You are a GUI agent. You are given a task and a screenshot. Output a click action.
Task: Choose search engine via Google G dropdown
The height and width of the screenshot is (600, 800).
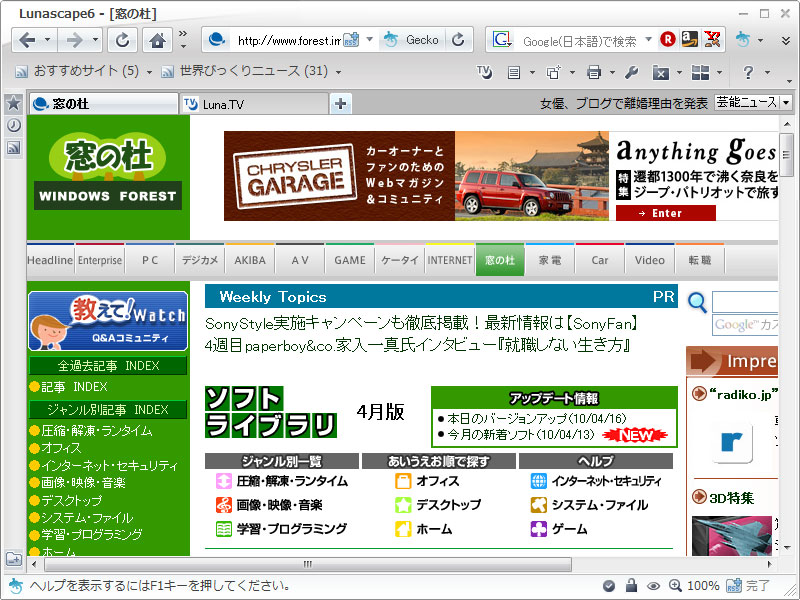point(502,40)
